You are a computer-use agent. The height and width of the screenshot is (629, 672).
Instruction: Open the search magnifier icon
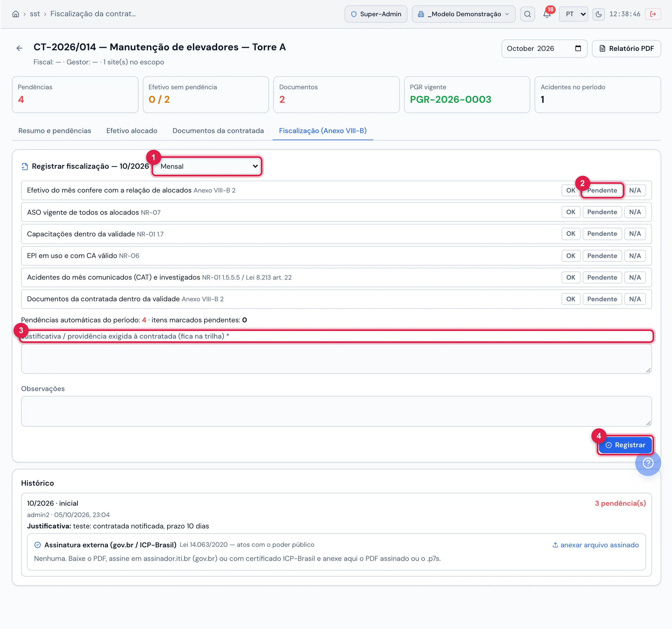tap(527, 14)
